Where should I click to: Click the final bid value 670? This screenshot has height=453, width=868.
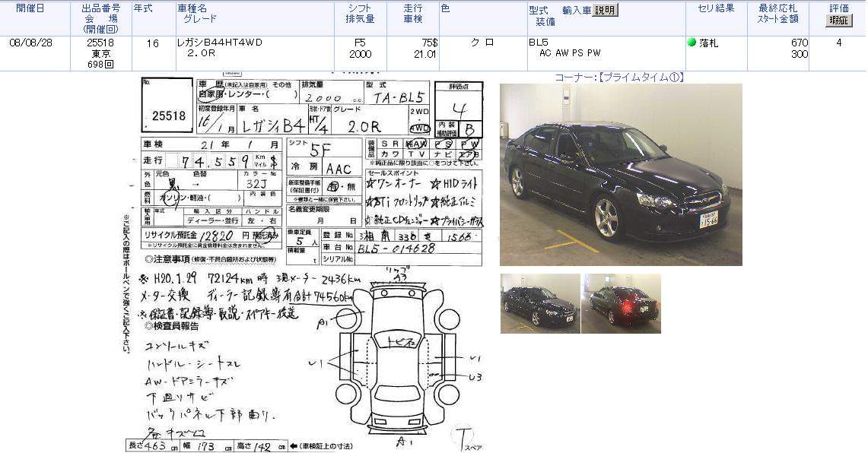pyautogui.click(x=800, y=43)
